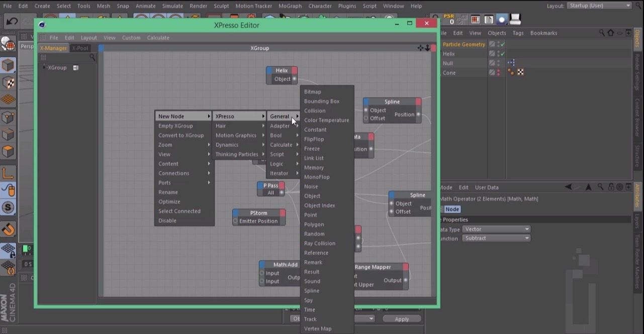Toggle green check on Particle Geometry row

click(502, 44)
